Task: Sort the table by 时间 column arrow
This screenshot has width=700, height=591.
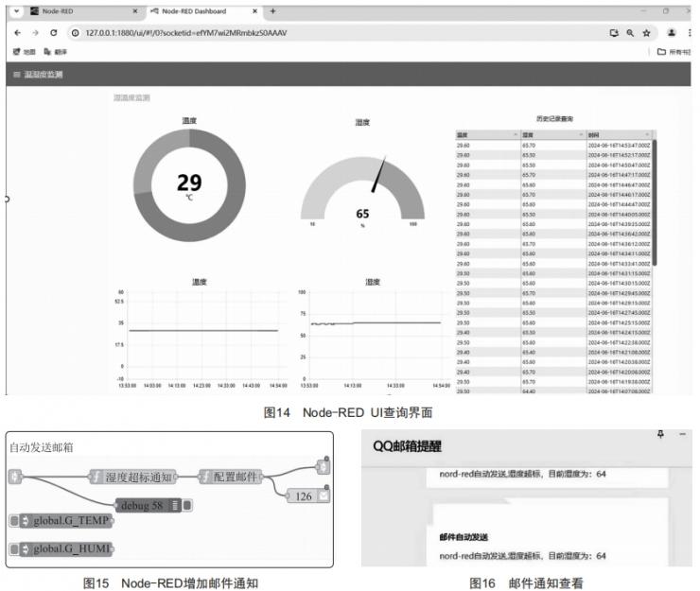Action: pyautogui.click(x=647, y=134)
